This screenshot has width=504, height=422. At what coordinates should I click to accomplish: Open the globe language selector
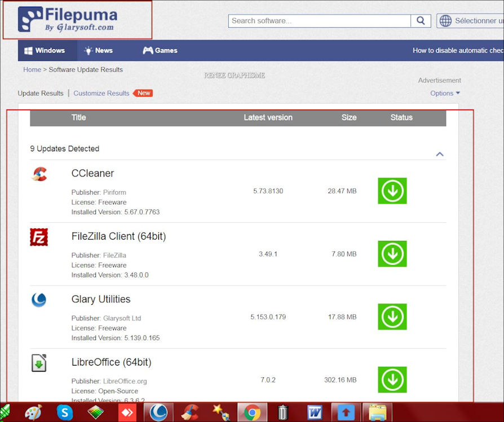(x=470, y=20)
